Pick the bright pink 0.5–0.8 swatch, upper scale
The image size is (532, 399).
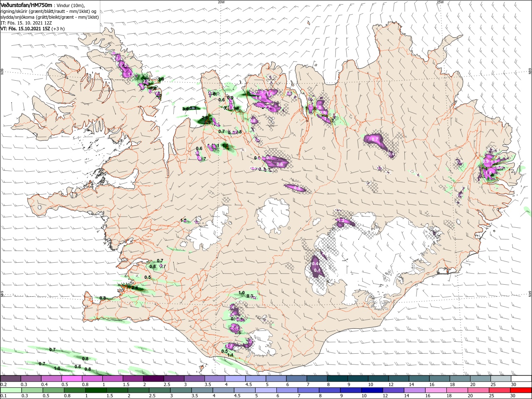tap(71, 379)
